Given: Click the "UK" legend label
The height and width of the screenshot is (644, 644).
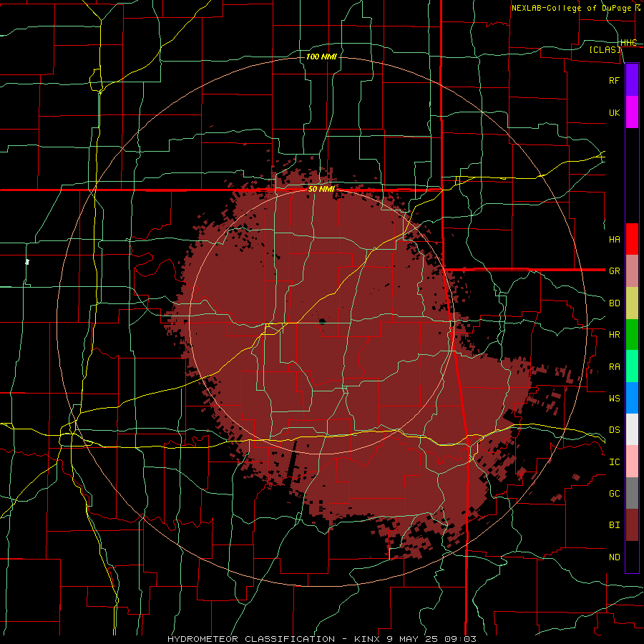Looking at the screenshot, I should 614,112.
